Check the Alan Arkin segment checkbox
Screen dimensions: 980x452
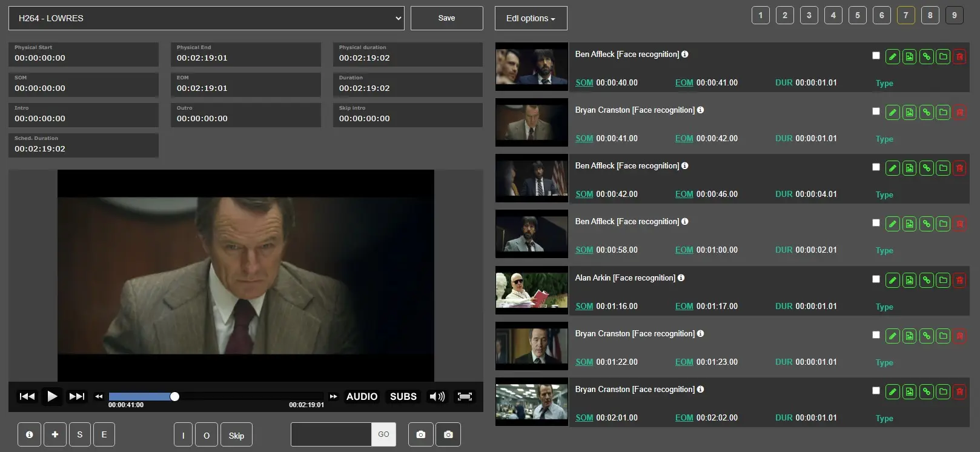tap(876, 279)
